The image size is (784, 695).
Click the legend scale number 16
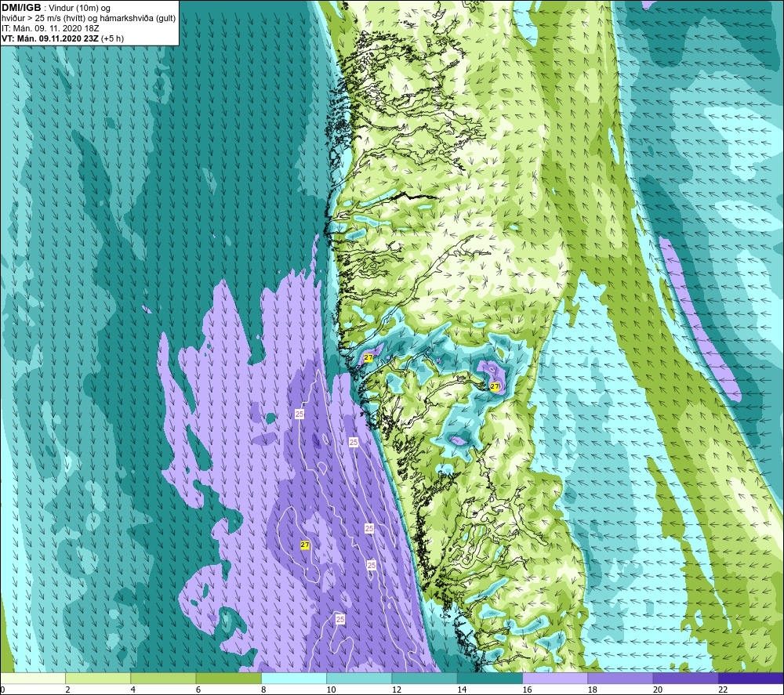point(527,690)
